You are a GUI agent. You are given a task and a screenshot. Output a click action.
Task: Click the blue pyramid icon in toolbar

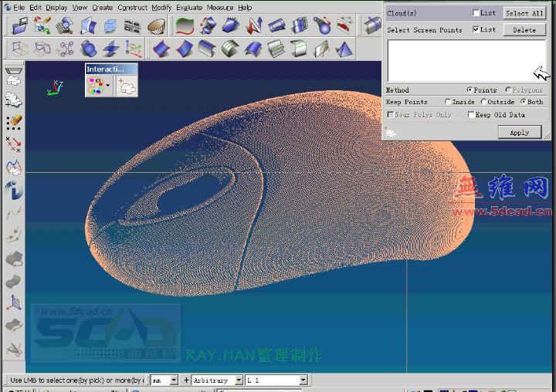pos(344,49)
